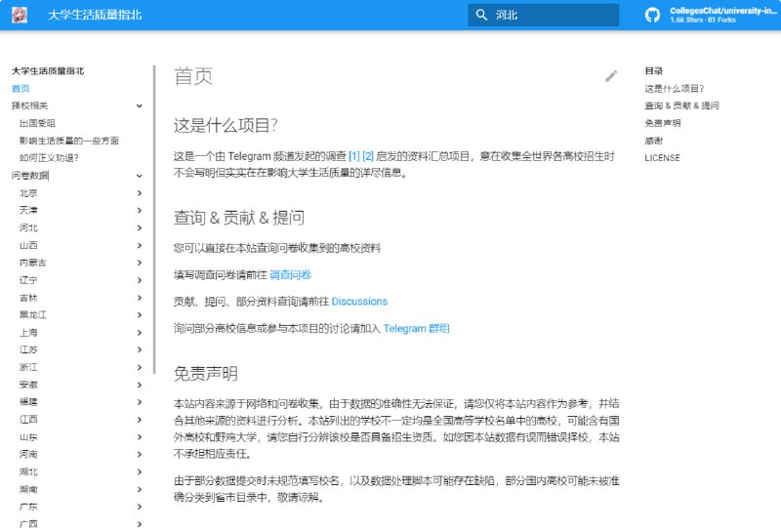Jump to LICENSE in table of contents

click(663, 158)
